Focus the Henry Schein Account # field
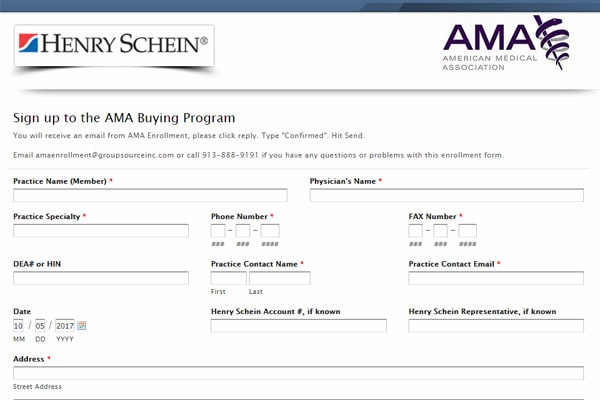This screenshot has height=400, width=600. [x=298, y=325]
